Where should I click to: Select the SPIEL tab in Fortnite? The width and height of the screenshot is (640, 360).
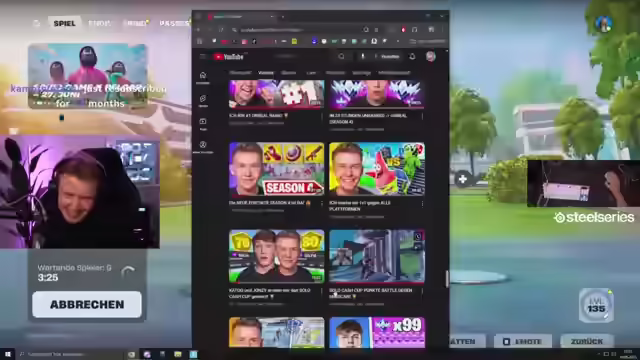point(64,23)
